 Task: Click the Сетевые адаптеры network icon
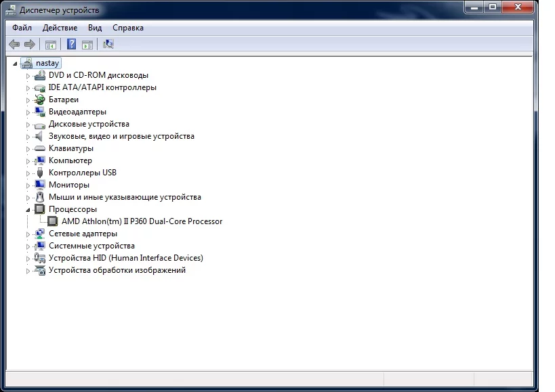pyautogui.click(x=39, y=234)
